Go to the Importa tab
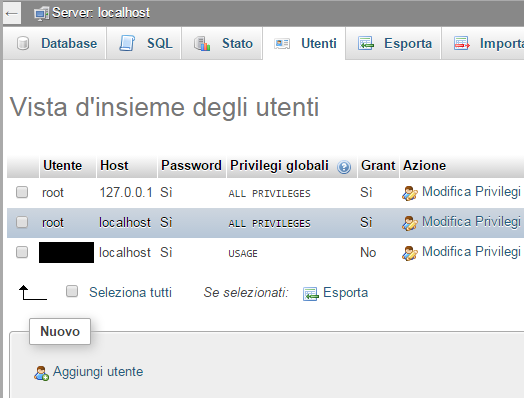Image resolution: width=524 pixels, height=398 pixels. click(483, 43)
